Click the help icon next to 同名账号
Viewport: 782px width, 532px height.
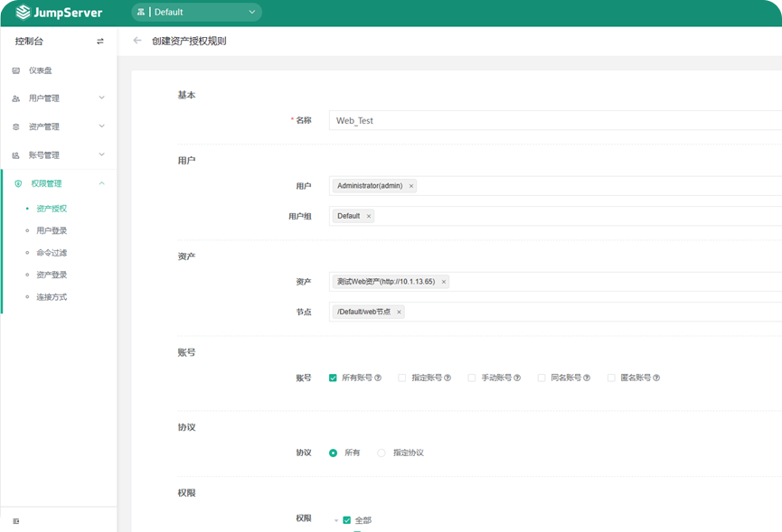pyautogui.click(x=587, y=378)
